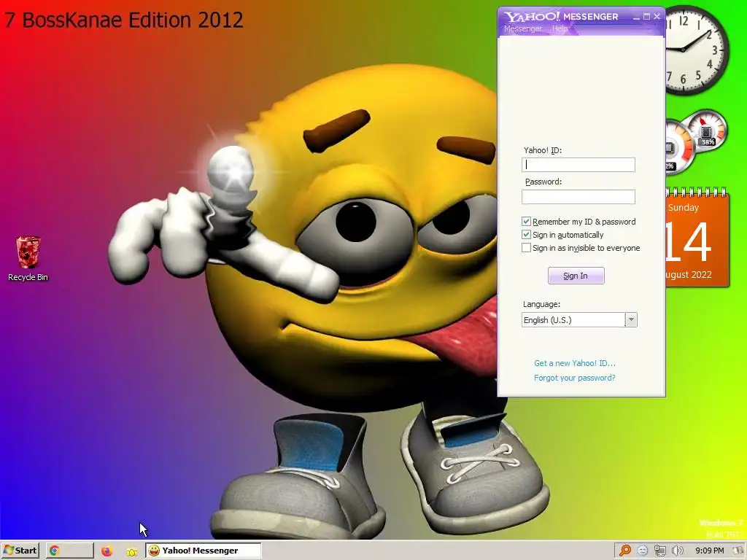Open the network connection tray icon

659,551
